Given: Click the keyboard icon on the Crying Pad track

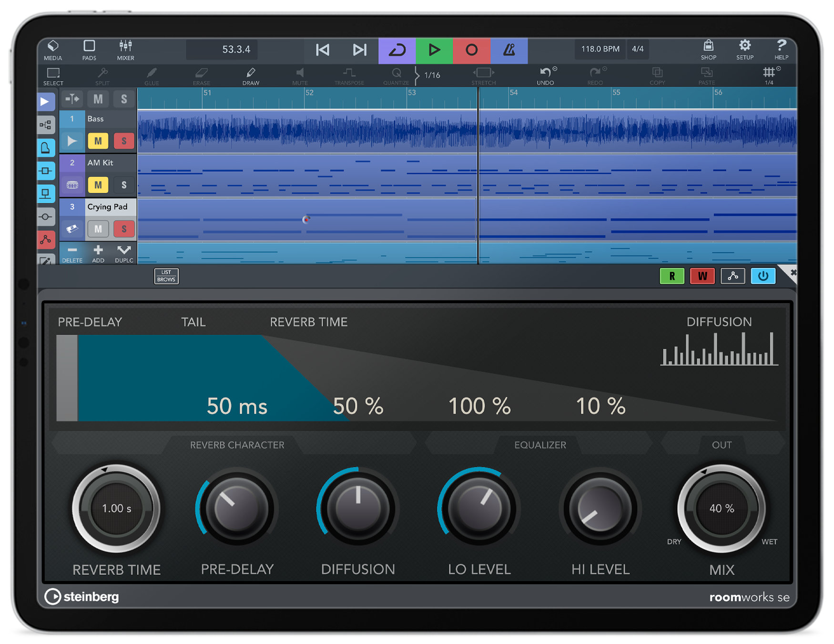Looking at the screenshot, I should tap(72, 229).
